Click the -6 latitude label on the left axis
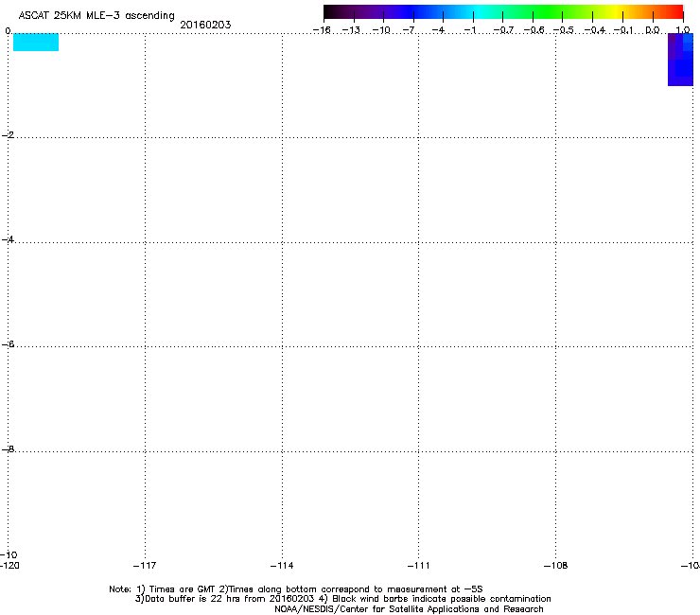 pyautogui.click(x=8, y=344)
